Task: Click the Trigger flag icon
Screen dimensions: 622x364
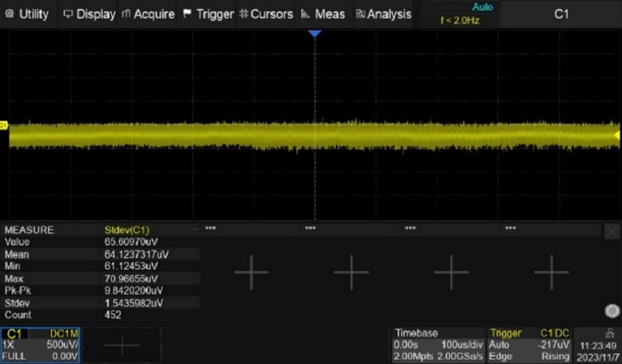Action: coord(187,14)
